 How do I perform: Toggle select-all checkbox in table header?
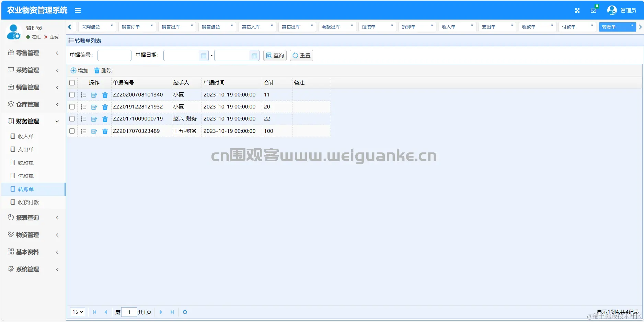click(72, 83)
